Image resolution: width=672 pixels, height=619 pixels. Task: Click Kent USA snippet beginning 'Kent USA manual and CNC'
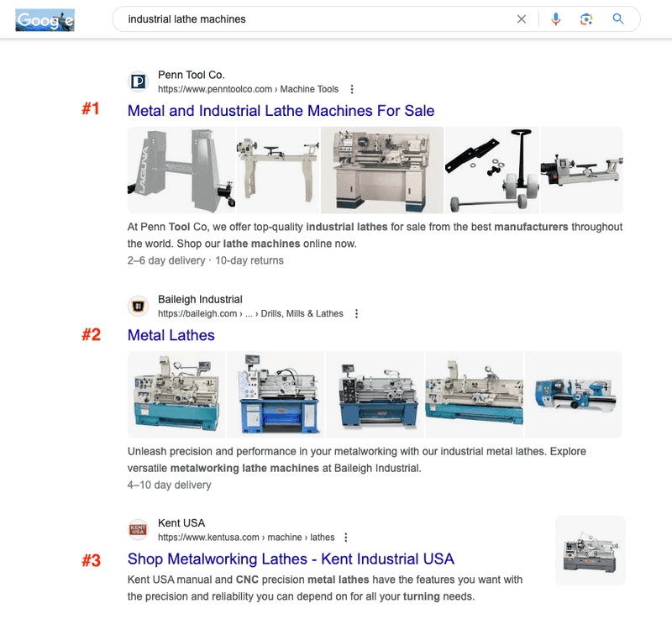(325, 588)
